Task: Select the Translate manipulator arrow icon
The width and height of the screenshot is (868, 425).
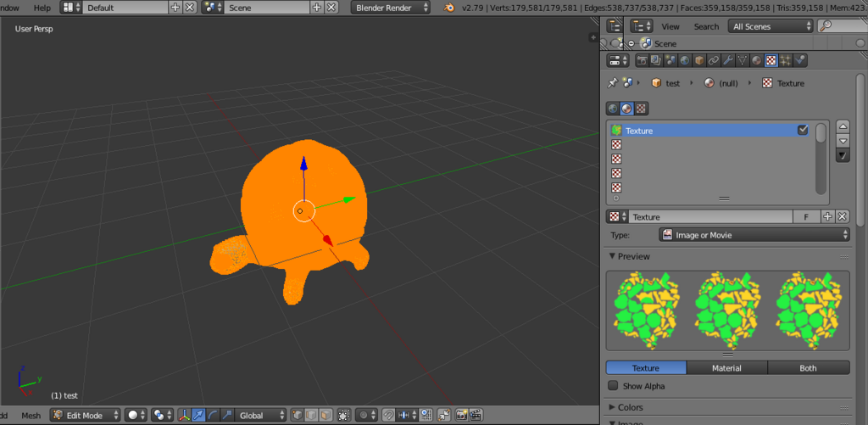Action: [x=198, y=415]
